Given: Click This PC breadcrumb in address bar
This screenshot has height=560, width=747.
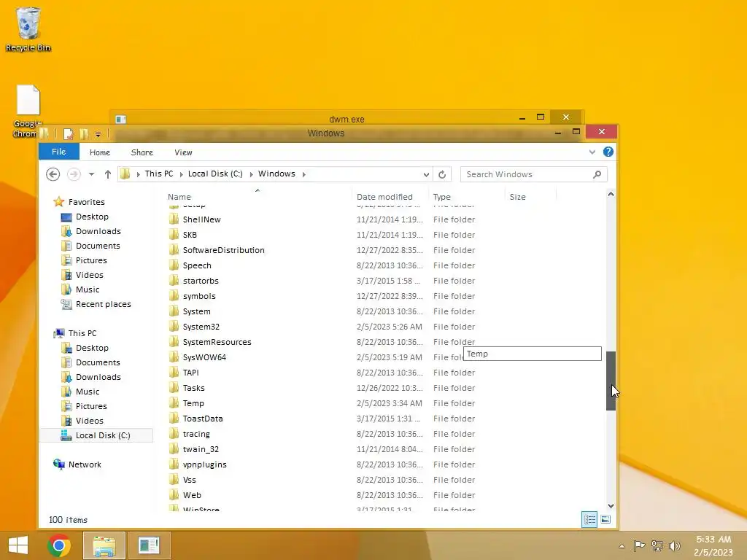Looking at the screenshot, I should tap(159, 174).
